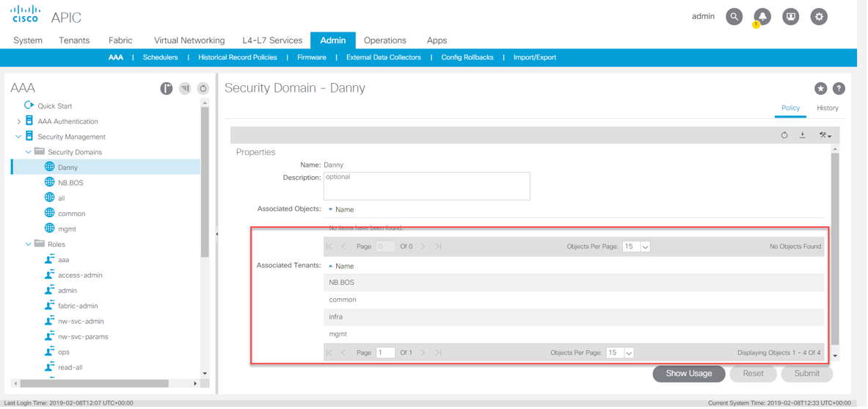
Task: Open the Operations menu tab
Action: pyautogui.click(x=384, y=40)
